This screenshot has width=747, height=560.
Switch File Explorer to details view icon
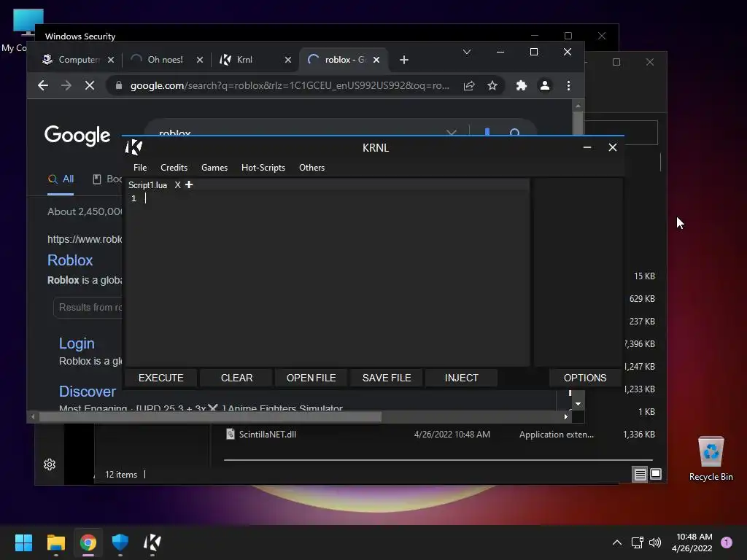(640, 474)
